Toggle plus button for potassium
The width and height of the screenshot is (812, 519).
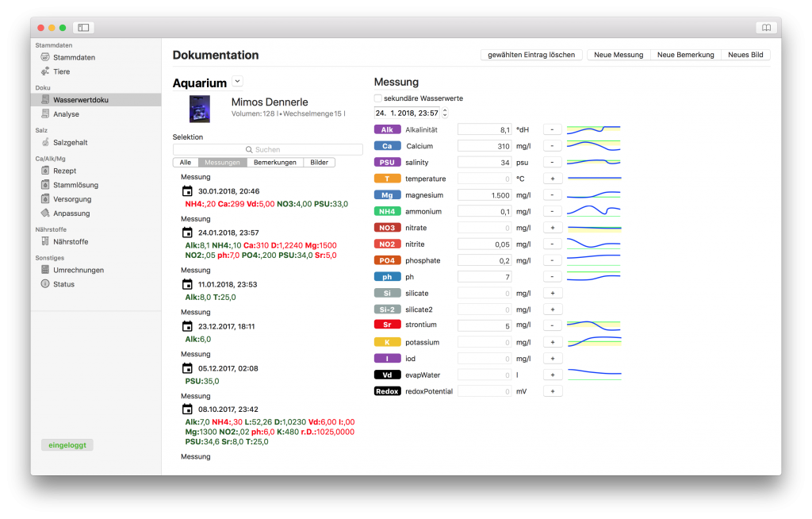click(553, 343)
